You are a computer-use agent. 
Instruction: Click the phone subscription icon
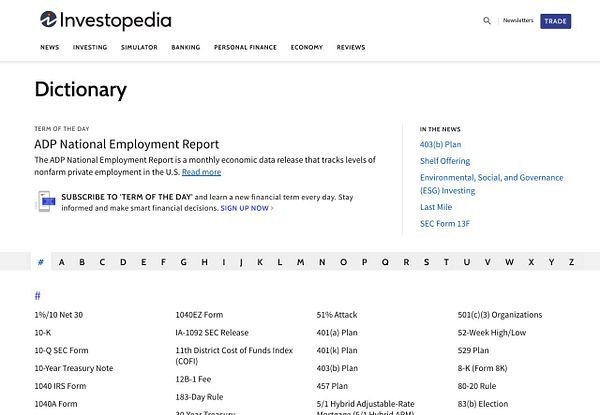[46, 201]
